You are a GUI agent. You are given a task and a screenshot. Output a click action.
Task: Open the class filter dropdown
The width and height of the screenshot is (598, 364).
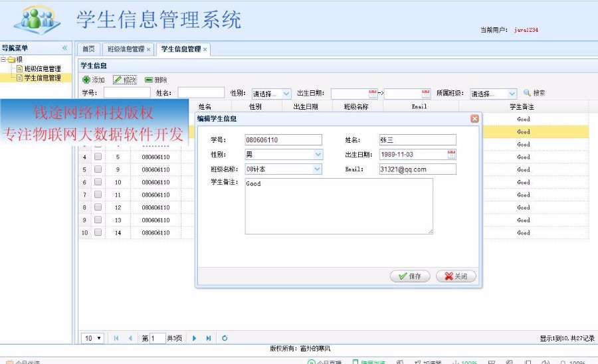tap(512, 94)
